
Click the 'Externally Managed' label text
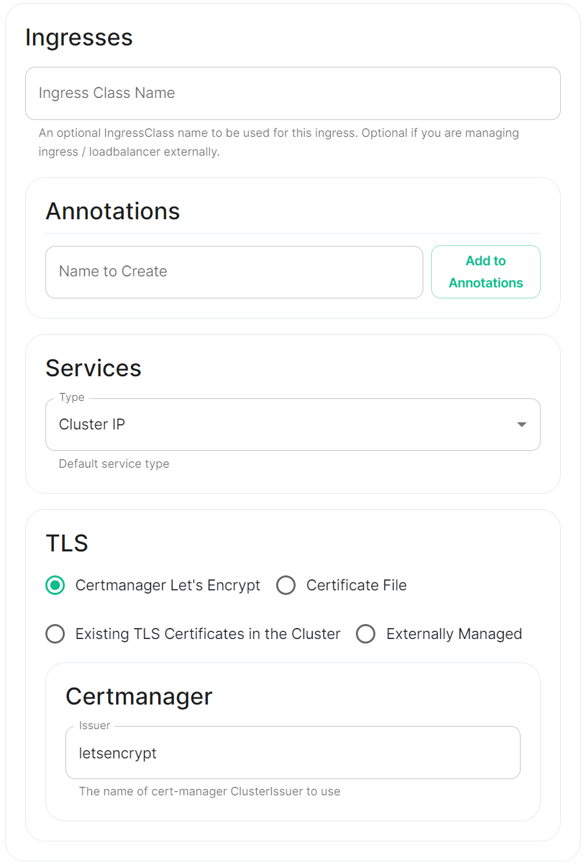coord(454,634)
